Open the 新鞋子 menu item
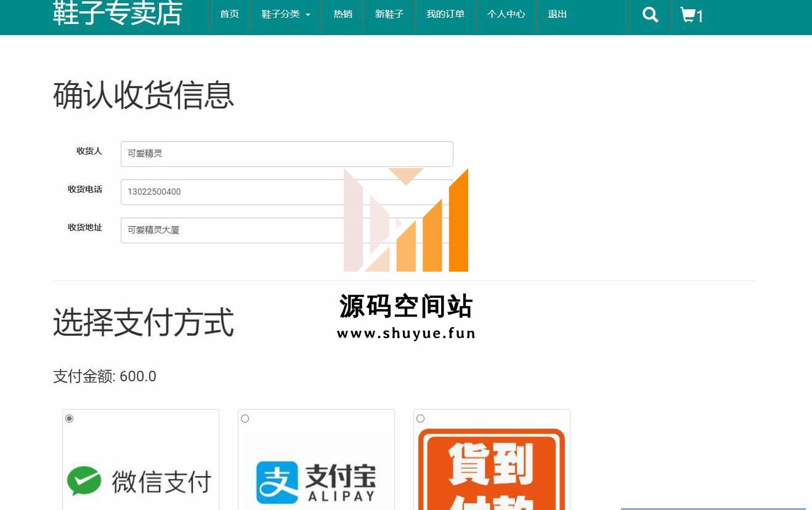The image size is (812, 510). 389,14
